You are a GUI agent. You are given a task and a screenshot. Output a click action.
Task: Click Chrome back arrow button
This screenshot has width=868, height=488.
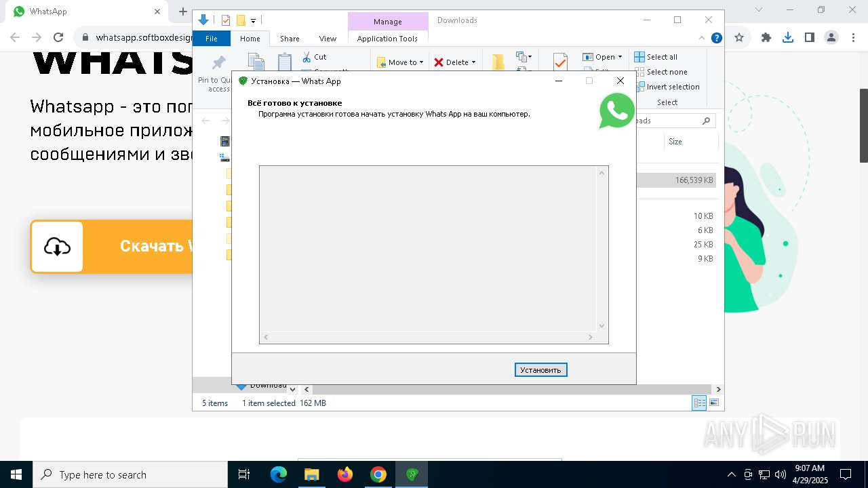(x=15, y=38)
